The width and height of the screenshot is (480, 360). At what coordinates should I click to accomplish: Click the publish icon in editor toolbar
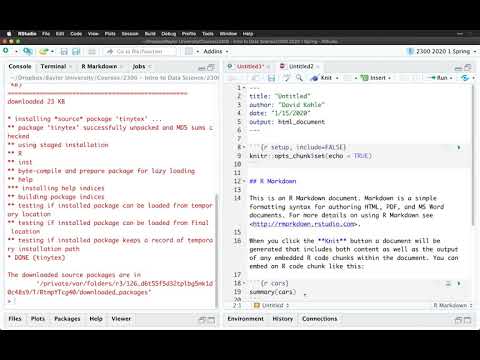465,78
